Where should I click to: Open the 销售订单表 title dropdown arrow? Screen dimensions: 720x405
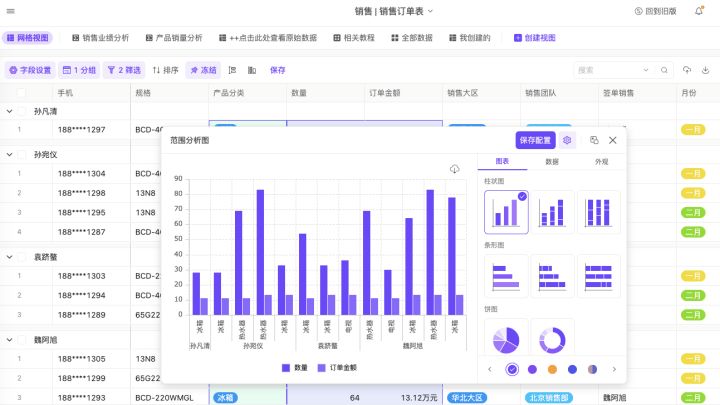[430, 11]
